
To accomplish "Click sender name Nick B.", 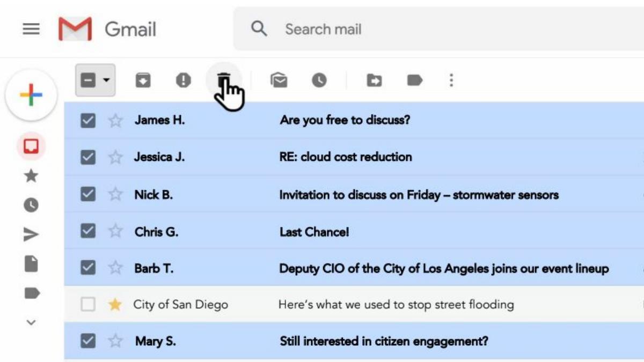I will pos(153,194).
